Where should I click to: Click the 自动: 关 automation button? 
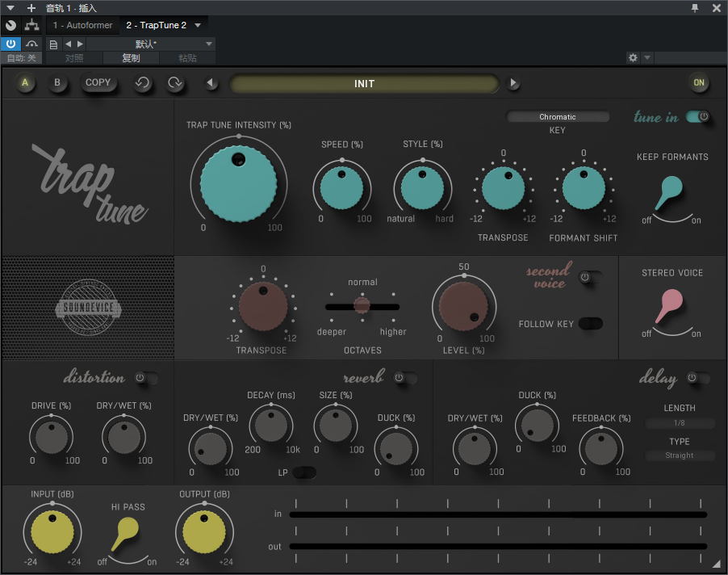tap(21, 58)
